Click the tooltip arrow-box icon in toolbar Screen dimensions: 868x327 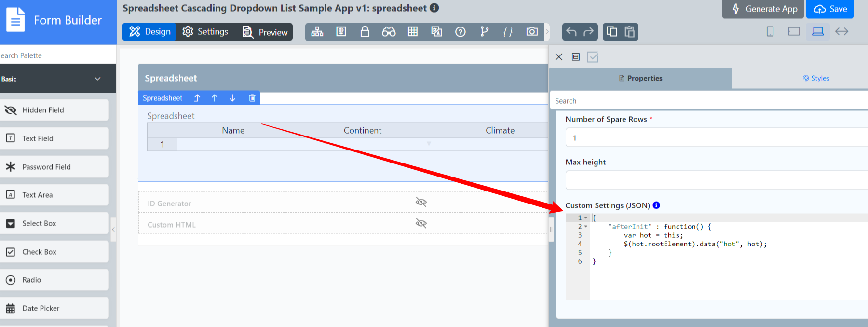pyautogui.click(x=341, y=32)
